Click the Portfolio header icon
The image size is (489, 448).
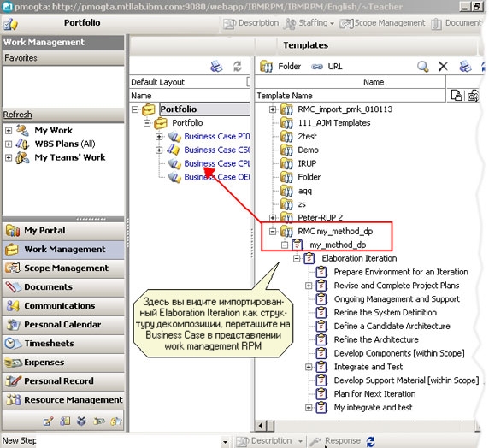pyautogui.click(x=10, y=24)
